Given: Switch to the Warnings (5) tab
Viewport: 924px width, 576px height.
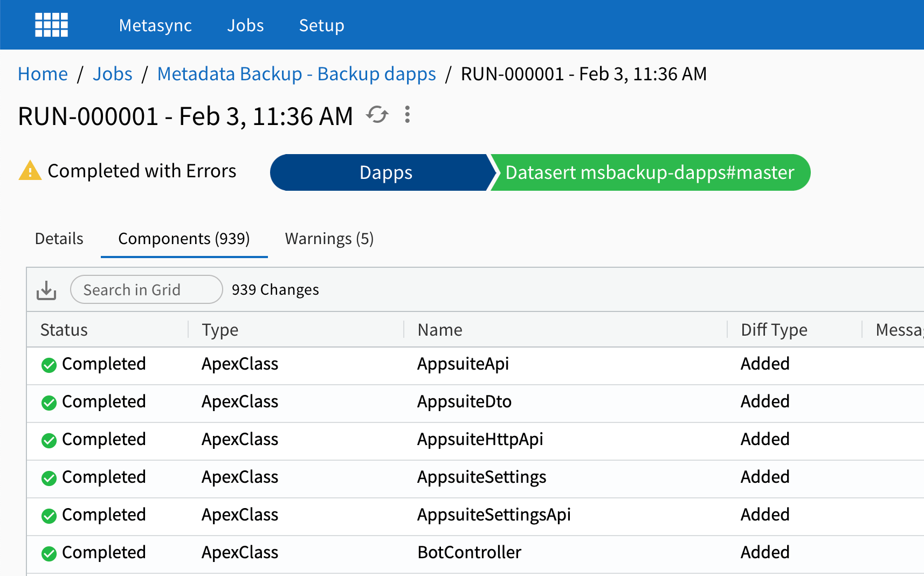Looking at the screenshot, I should coord(329,239).
